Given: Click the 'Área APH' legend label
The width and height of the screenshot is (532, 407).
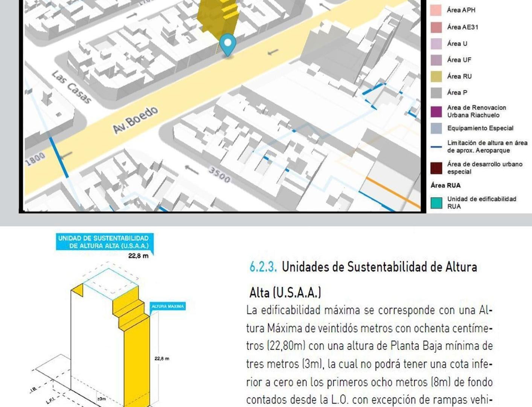Looking at the screenshot, I should [461, 10].
